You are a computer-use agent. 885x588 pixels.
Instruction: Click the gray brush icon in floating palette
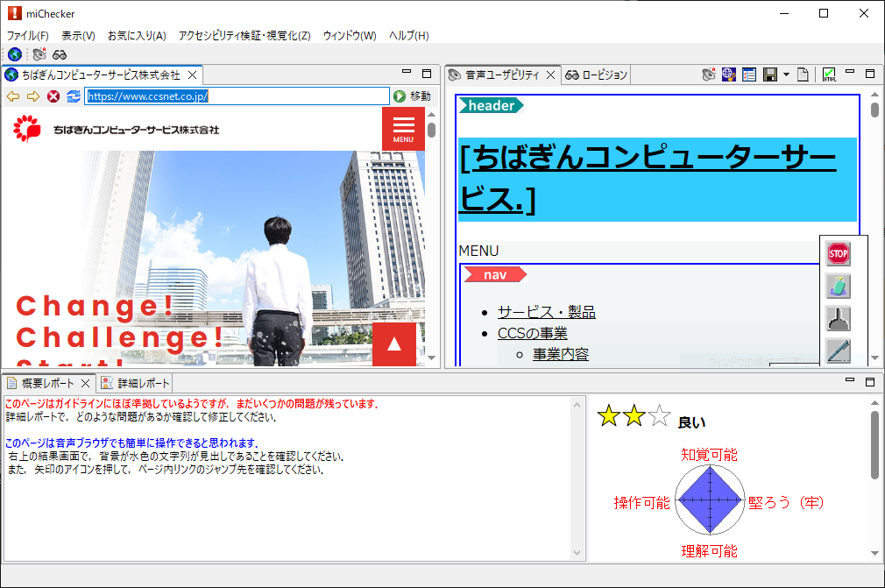(x=838, y=319)
